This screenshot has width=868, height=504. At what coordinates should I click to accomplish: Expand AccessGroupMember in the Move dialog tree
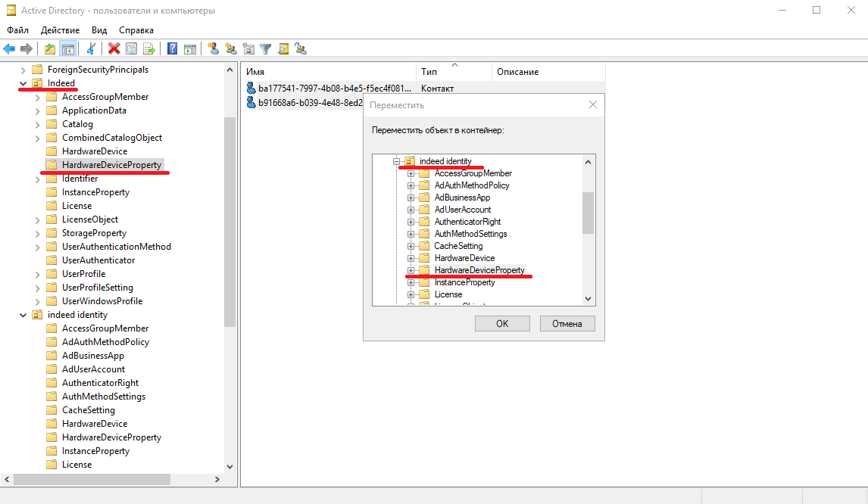[x=411, y=173]
